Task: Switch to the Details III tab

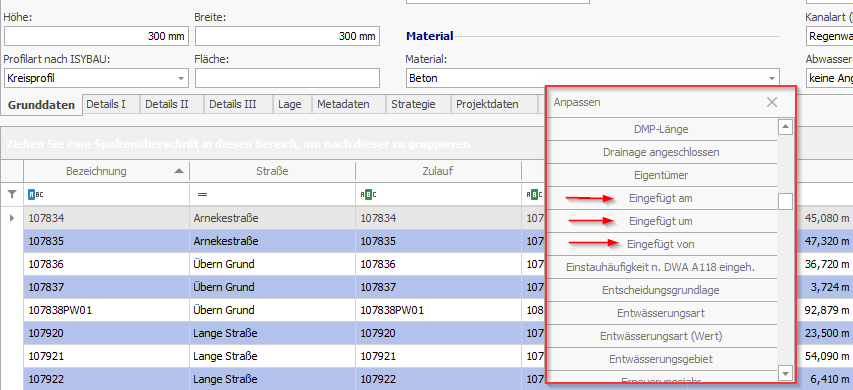Action: point(238,104)
